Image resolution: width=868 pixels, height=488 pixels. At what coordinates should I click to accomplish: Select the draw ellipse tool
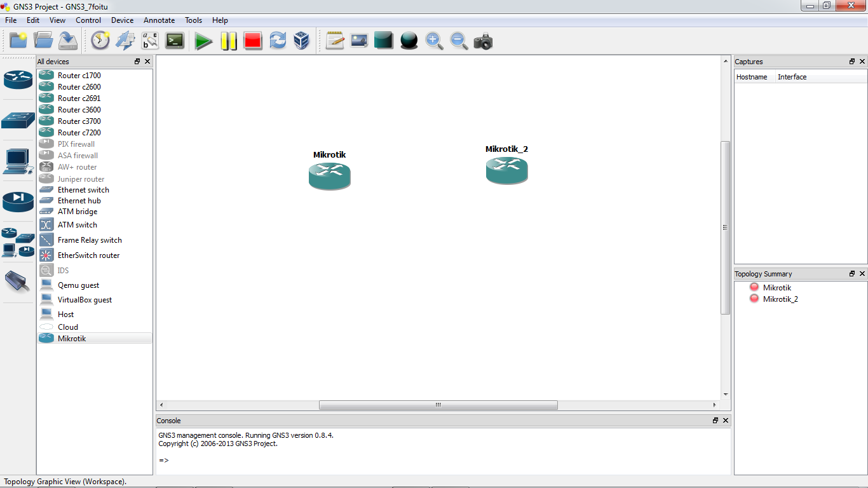pyautogui.click(x=409, y=41)
